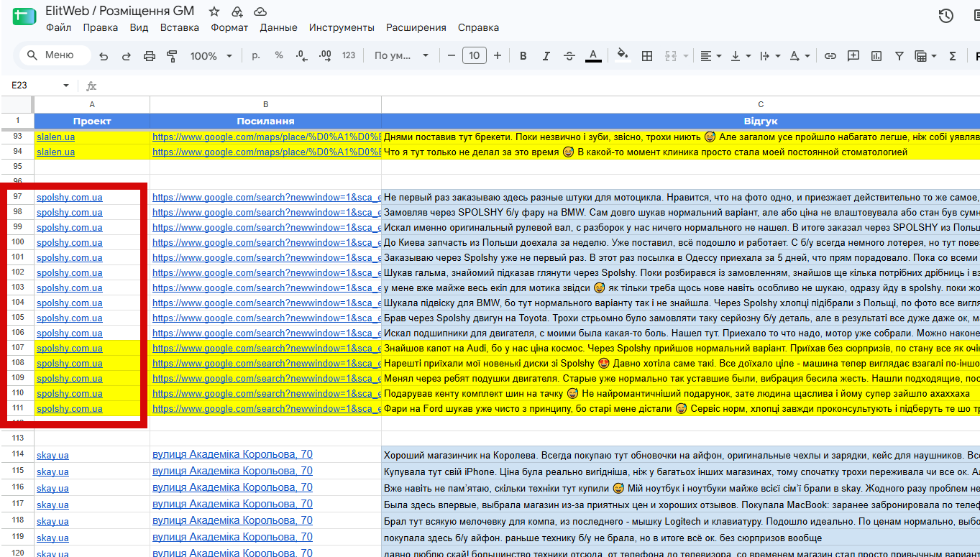Viewport: 980px width, 557px height.
Task: Click the Insert link icon
Action: point(830,56)
